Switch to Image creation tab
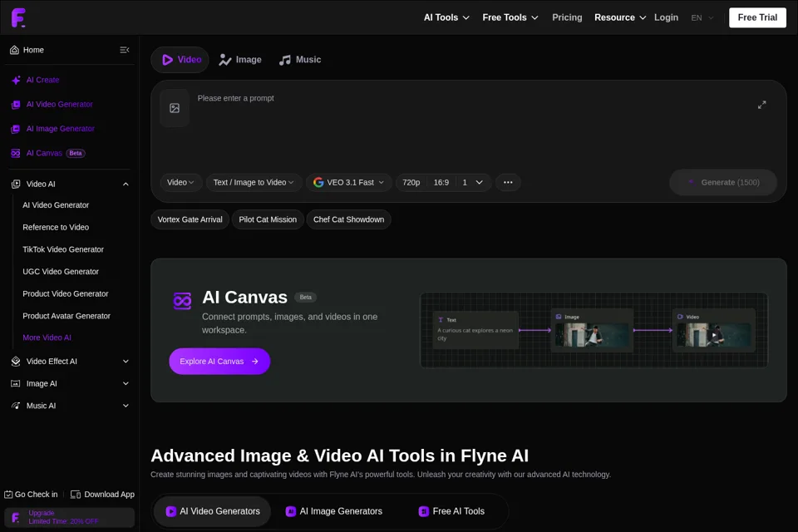 coord(240,60)
